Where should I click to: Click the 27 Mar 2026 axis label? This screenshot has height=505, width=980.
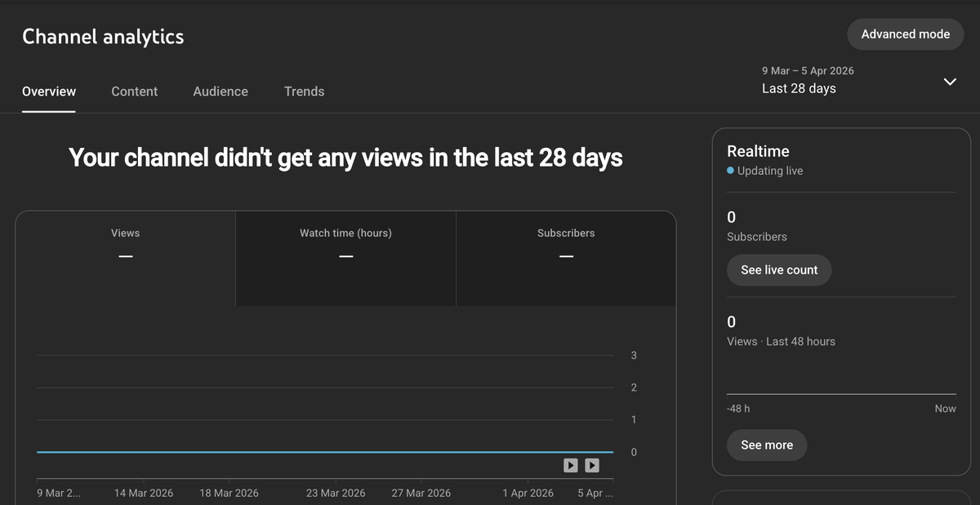click(421, 493)
